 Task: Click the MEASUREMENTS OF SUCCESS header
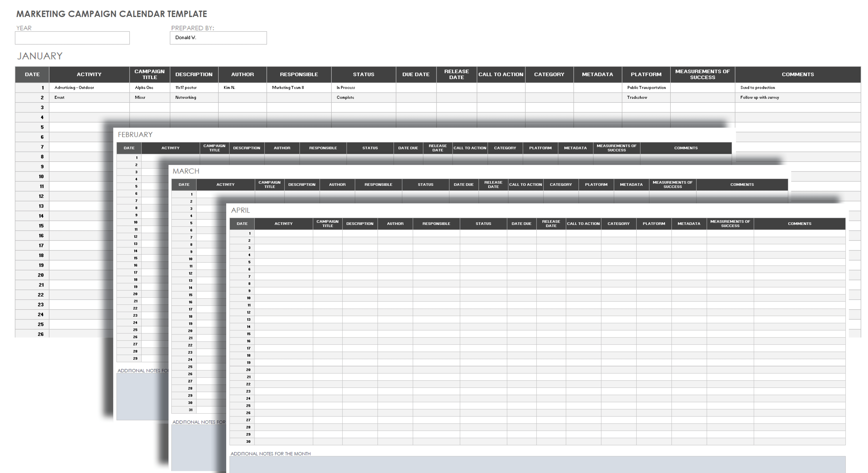pos(703,74)
